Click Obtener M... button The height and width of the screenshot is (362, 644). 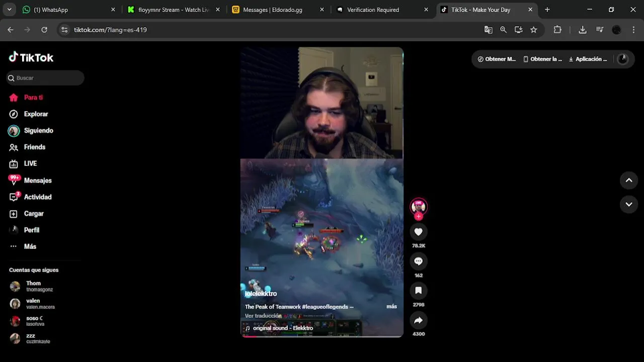click(497, 59)
